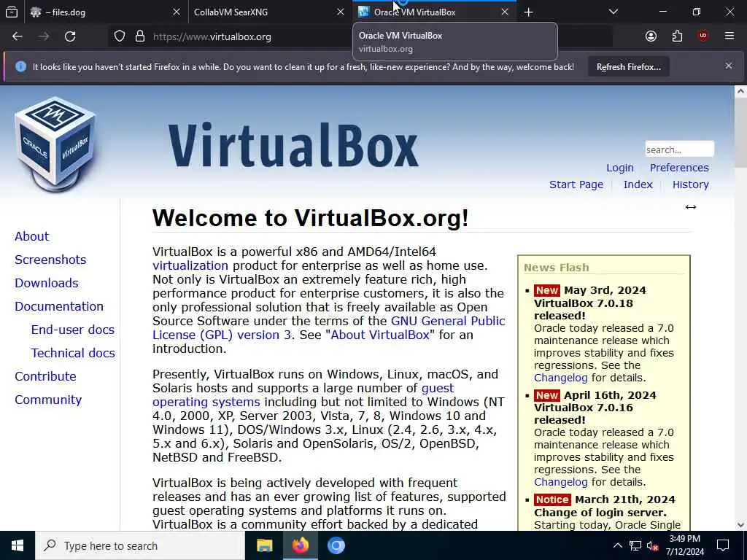Open the History link
Screen dimensions: 747x560
[690, 184]
